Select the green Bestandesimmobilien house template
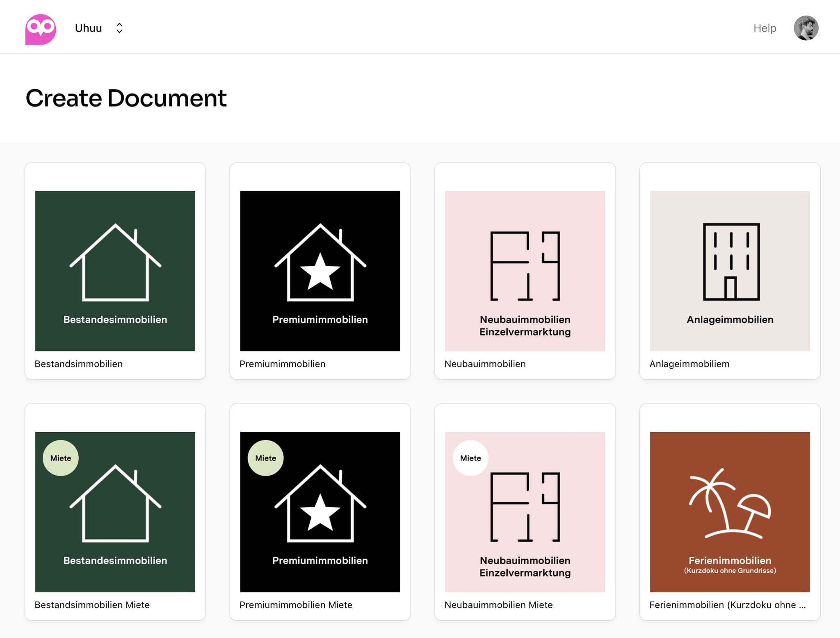 [x=115, y=271]
